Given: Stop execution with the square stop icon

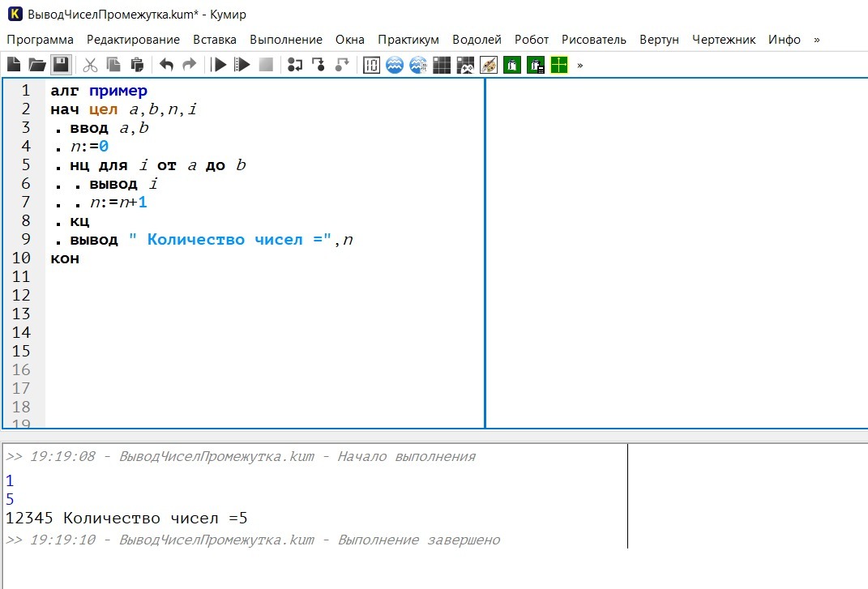Looking at the screenshot, I should coord(266,65).
